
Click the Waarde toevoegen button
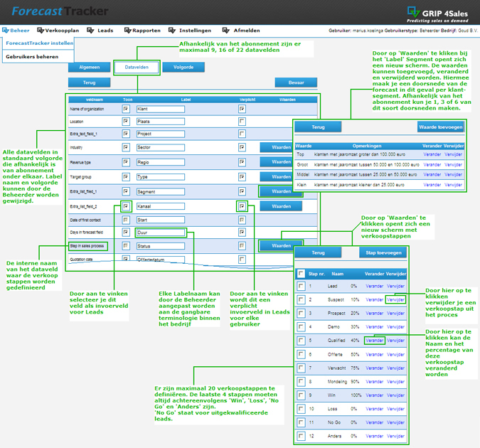(440, 127)
